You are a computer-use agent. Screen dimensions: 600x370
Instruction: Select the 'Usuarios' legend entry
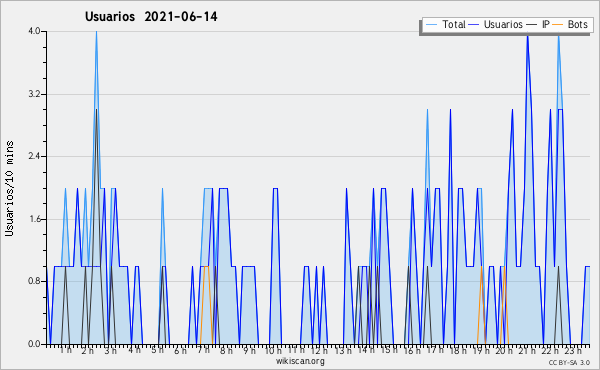pos(495,24)
